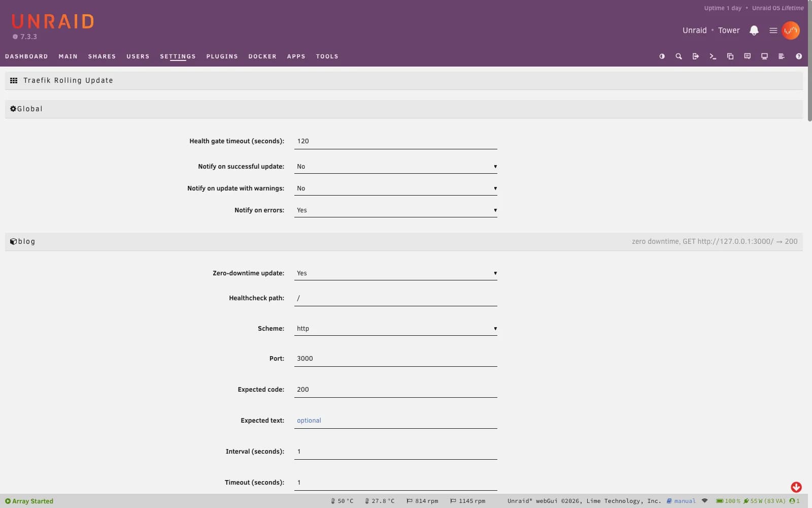Open Notify on successful update dropdown
Image resolution: width=812 pixels, height=508 pixels.
click(396, 167)
